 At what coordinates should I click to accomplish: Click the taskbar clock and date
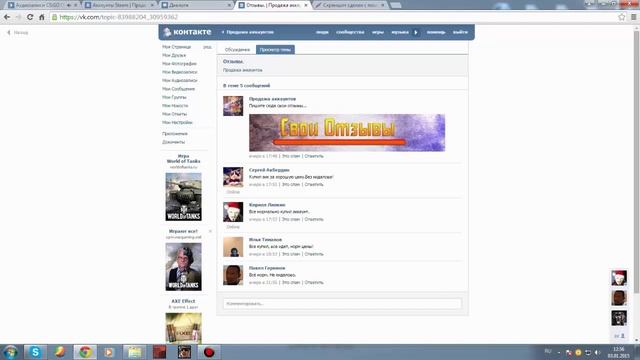coord(618,352)
